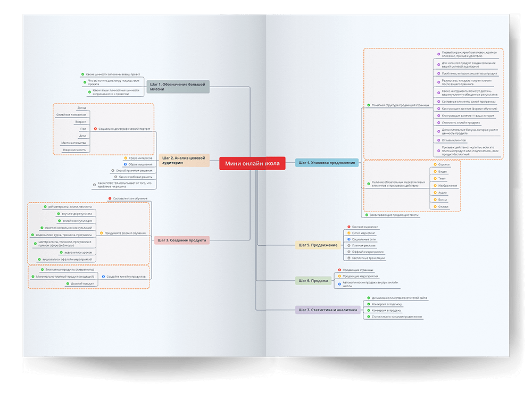The height and width of the screenshot is (400, 532).
Task: Click the orange marker beside Стрелки
Action: 435,165
